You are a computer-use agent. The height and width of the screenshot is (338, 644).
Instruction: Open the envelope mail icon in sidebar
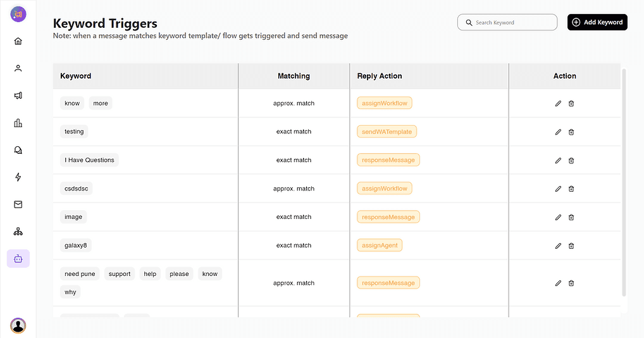click(18, 204)
